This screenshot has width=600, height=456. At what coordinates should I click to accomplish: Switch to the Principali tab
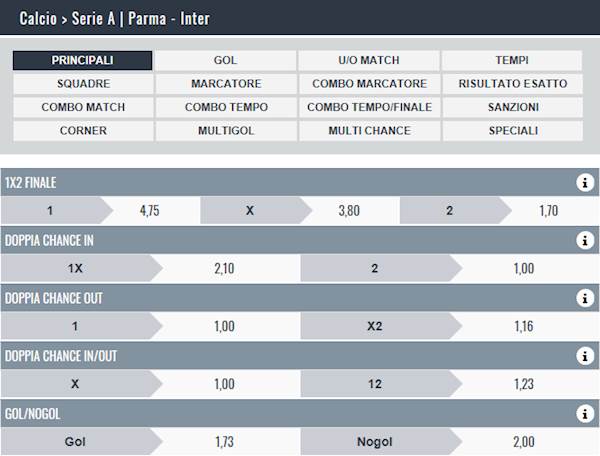[83, 61]
